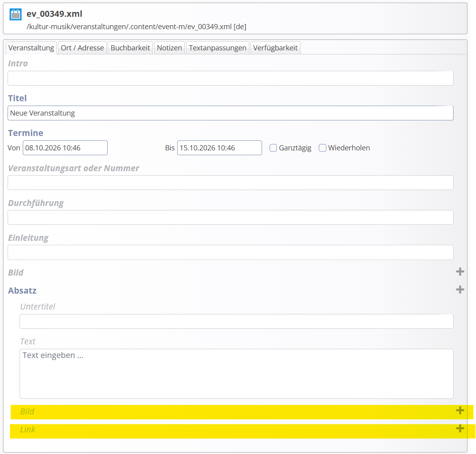This screenshot has height=454, width=476.
Task: Click the Untertitel input field
Action: [x=236, y=321]
